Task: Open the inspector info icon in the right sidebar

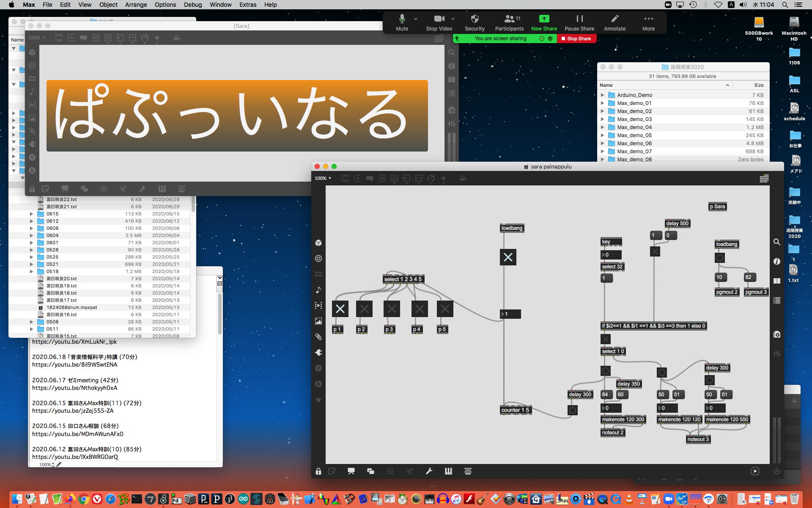Action: (x=776, y=262)
